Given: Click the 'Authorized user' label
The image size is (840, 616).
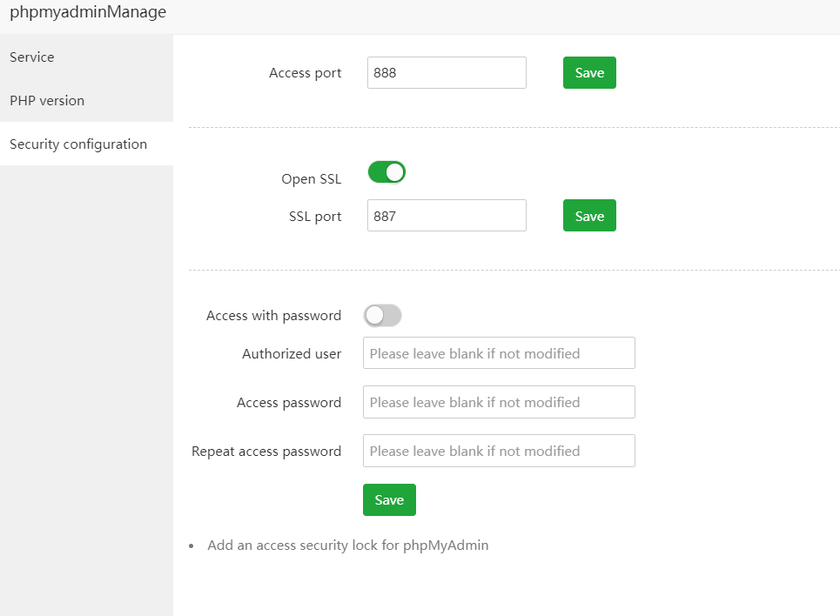Looking at the screenshot, I should tap(292, 354).
